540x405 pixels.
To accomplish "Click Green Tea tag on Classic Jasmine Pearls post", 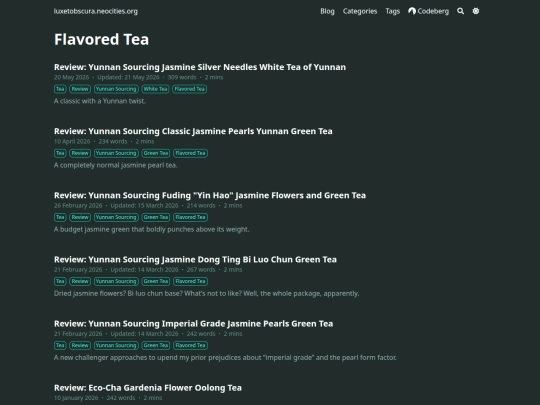I will [156, 153].
